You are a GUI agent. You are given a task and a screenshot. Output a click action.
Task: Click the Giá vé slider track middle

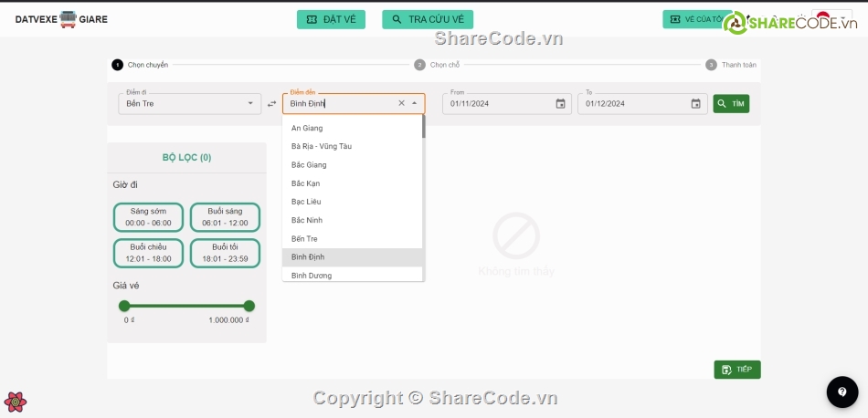(186, 306)
